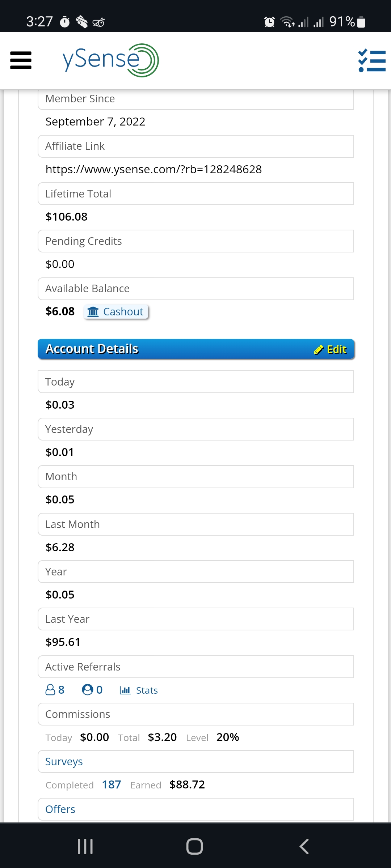Screen dimensions: 391x868
Task: Open the checklist icon in header
Action: [x=372, y=60]
